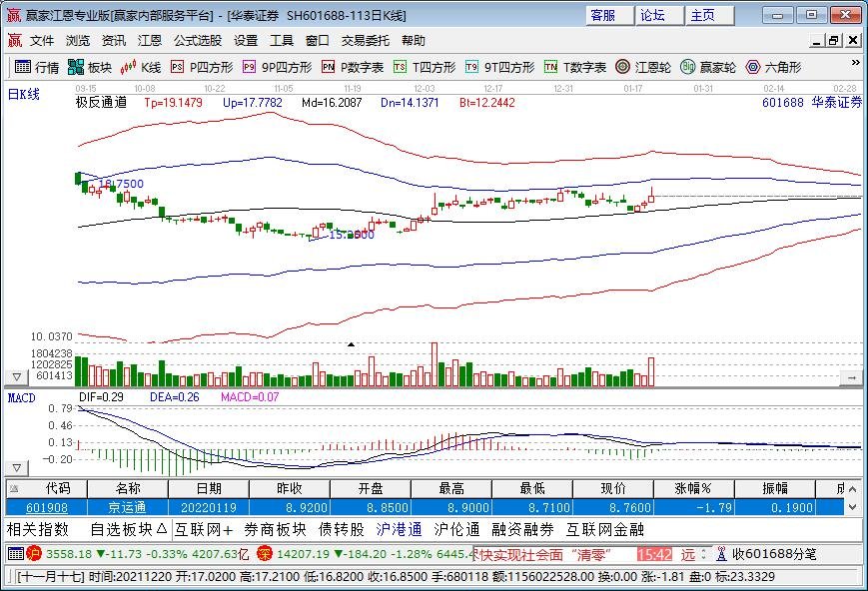Image resolution: width=868 pixels, height=591 pixels.
Task: Click the 论坛 forum button
Action: [x=659, y=16]
